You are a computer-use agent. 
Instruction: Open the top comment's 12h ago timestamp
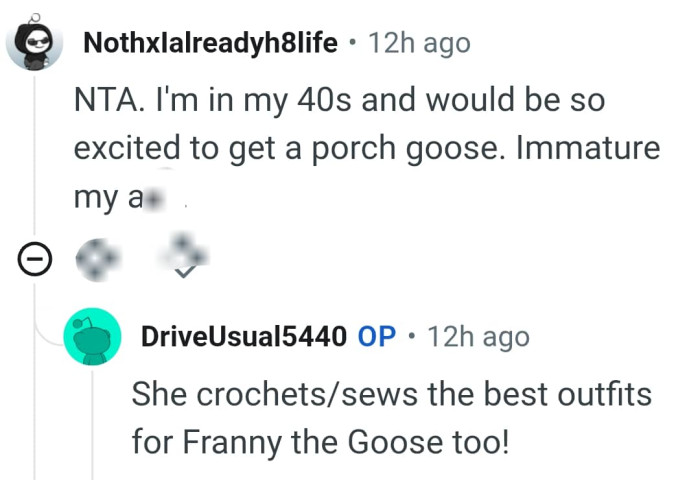[418, 43]
